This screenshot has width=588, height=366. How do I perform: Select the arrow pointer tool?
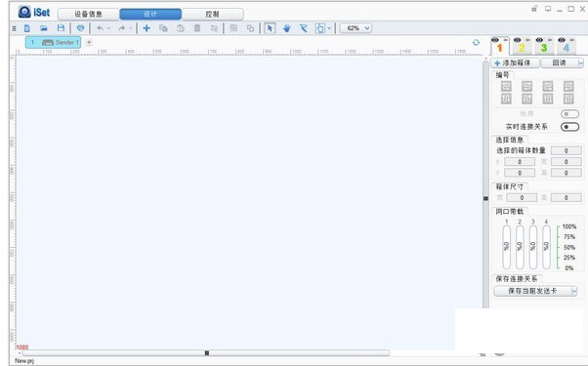(x=270, y=28)
